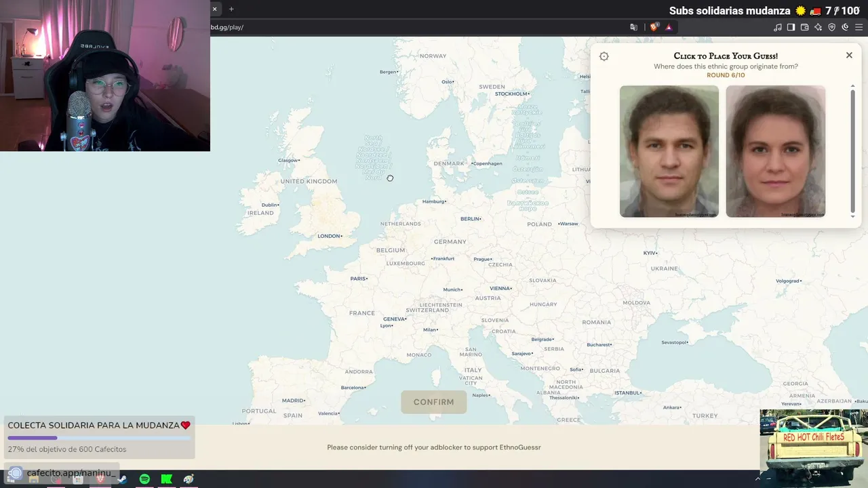Open the Brave Shields lion icon
The height and width of the screenshot is (488, 868).
click(654, 27)
